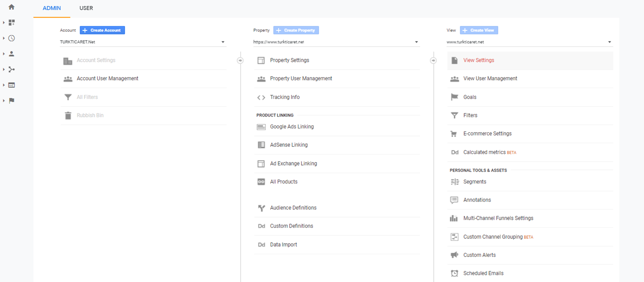Open the Acquisition icon in sidebar

tap(11, 69)
